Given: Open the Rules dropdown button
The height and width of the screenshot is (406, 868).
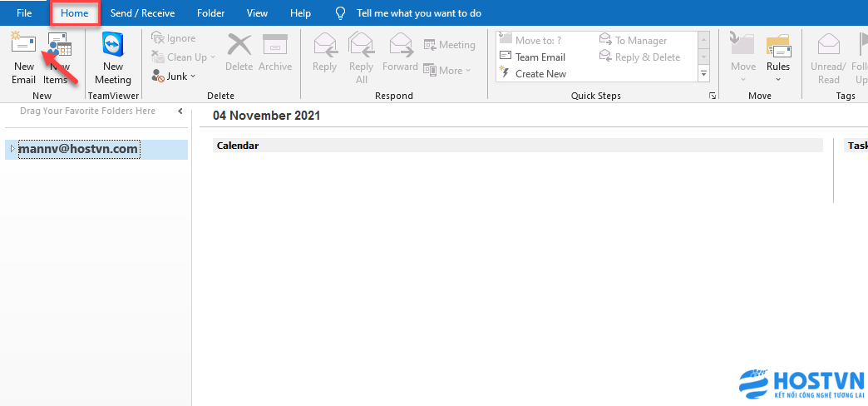Looking at the screenshot, I should click(x=777, y=58).
